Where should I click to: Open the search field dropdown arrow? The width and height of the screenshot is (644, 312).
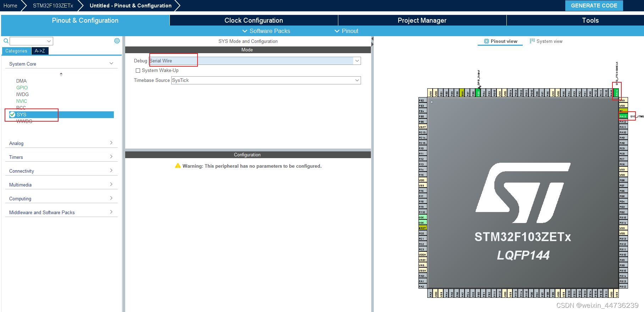point(49,41)
